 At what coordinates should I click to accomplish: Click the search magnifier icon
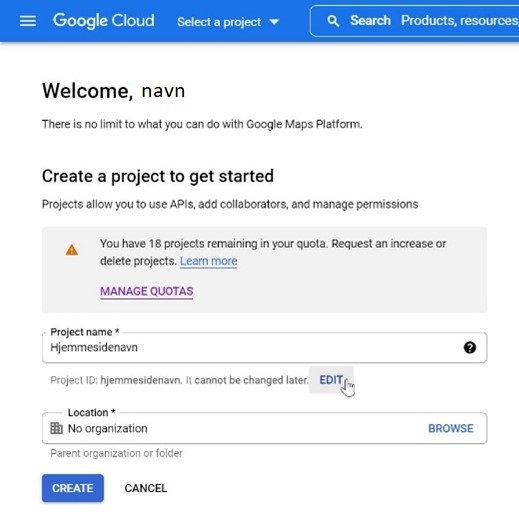[333, 21]
